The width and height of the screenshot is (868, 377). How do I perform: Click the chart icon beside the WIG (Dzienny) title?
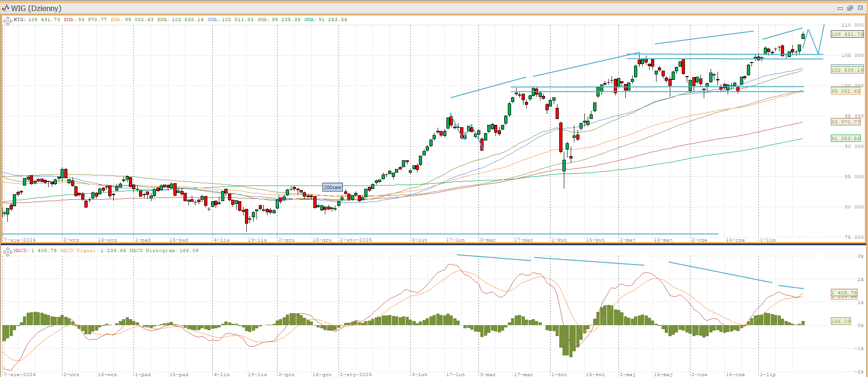tap(6, 8)
